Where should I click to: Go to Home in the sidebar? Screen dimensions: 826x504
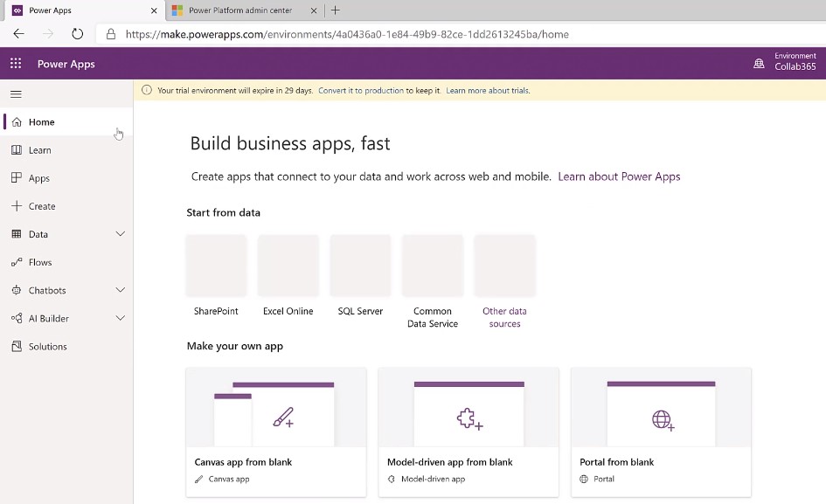(66, 121)
